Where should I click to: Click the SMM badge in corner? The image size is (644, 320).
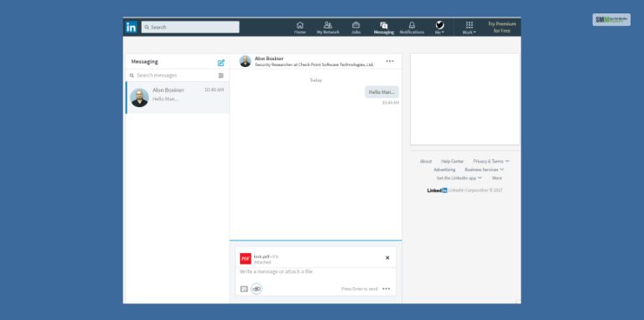click(611, 20)
